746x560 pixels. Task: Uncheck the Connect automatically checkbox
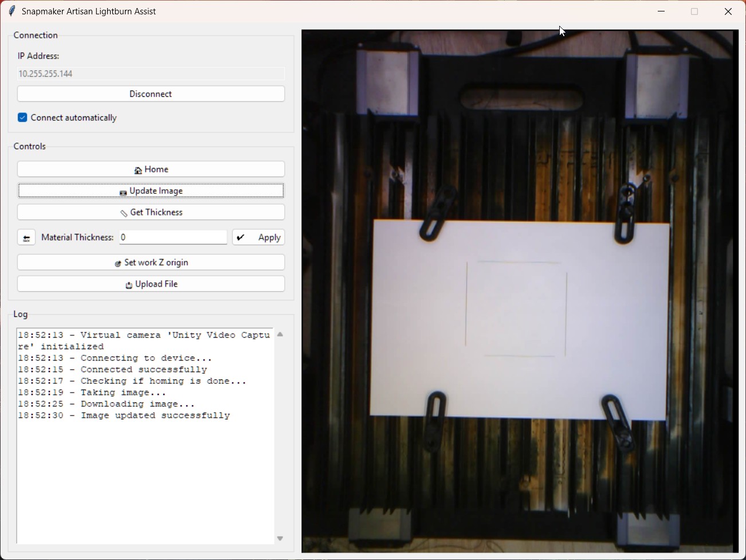pos(22,118)
